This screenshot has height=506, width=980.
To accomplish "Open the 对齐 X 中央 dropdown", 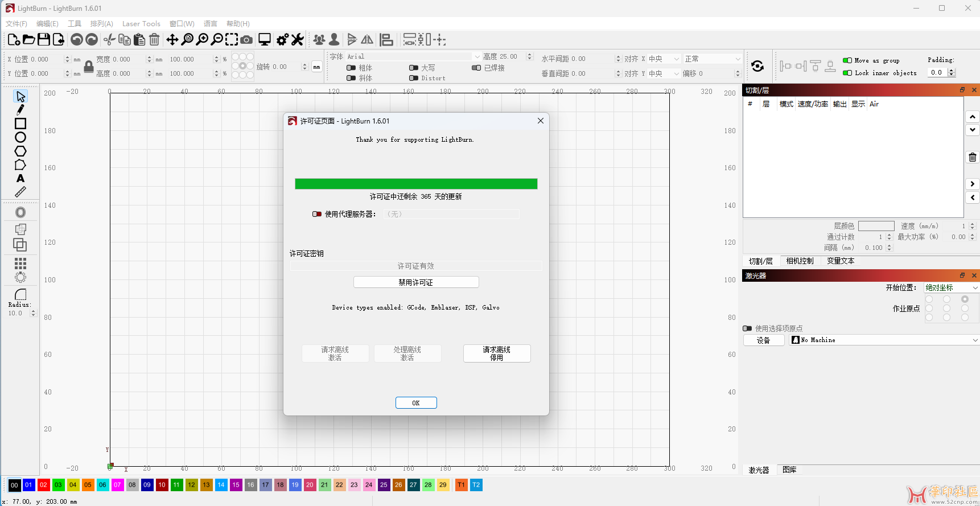I will point(664,59).
